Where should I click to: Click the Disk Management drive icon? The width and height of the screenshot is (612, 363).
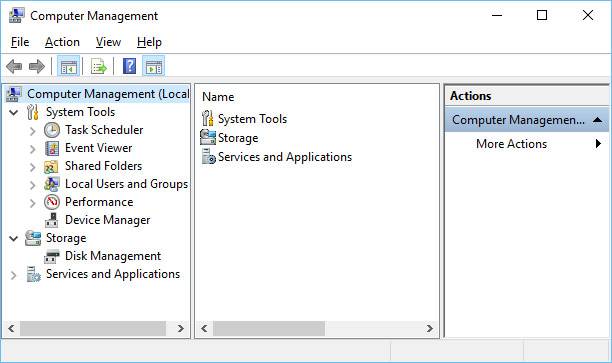(52, 256)
